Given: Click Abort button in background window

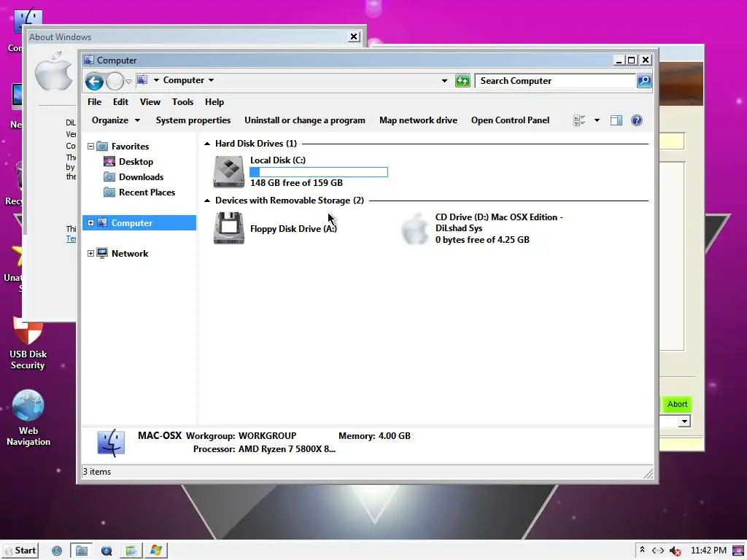Looking at the screenshot, I should pyautogui.click(x=677, y=404).
